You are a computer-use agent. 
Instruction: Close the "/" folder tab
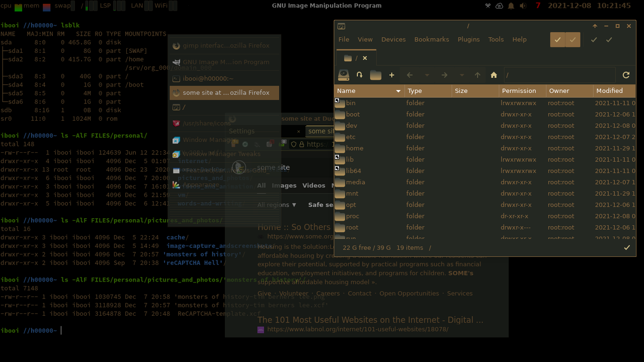point(365,58)
